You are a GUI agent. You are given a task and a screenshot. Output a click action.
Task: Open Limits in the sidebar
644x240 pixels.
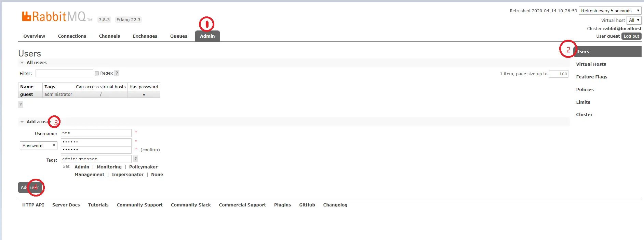coord(583,102)
